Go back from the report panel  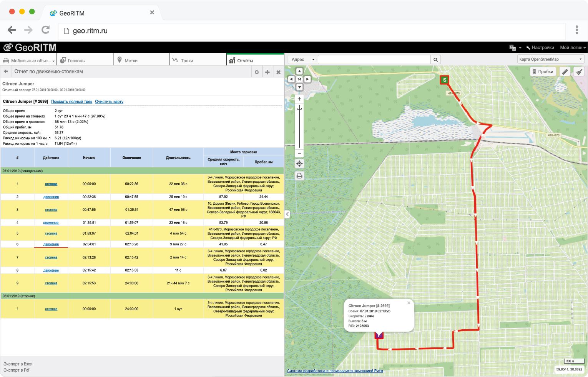point(6,72)
